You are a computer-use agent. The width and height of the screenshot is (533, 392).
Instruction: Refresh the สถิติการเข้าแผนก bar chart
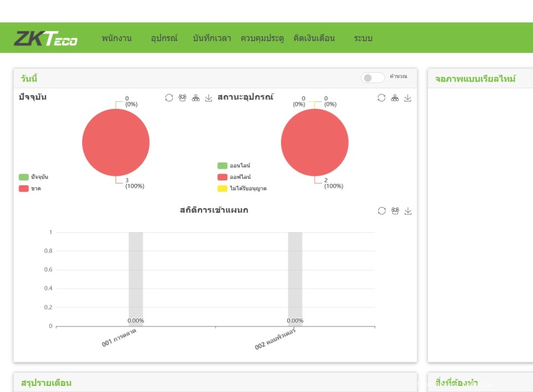pos(381,211)
